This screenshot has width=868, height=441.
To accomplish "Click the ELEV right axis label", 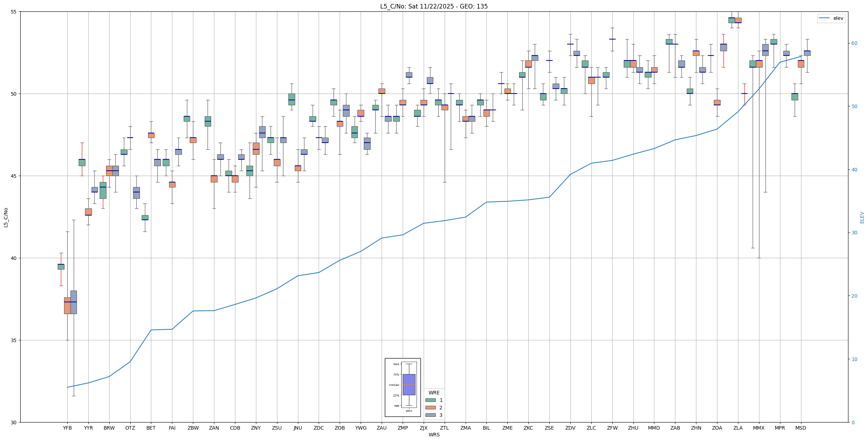I will (x=862, y=217).
